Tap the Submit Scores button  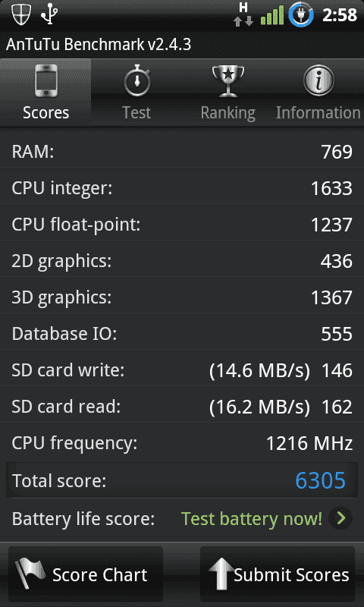tap(278, 574)
